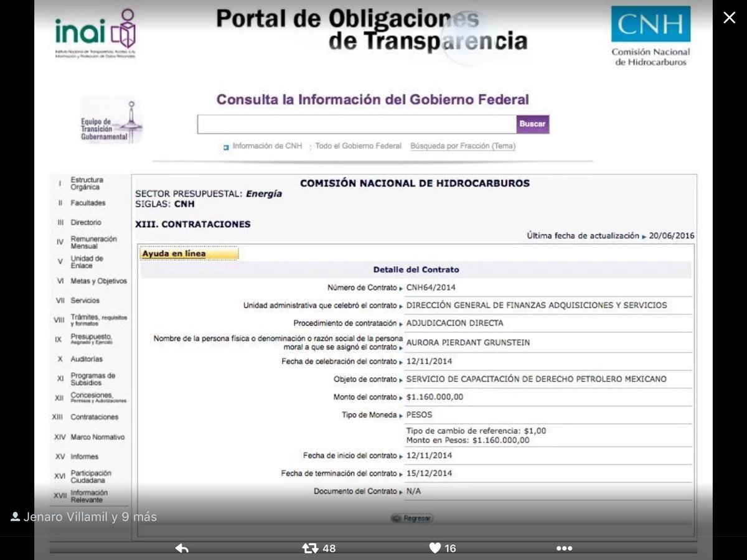The height and width of the screenshot is (560, 747).
Task: Open the Directorio menu item
Action: click(85, 222)
